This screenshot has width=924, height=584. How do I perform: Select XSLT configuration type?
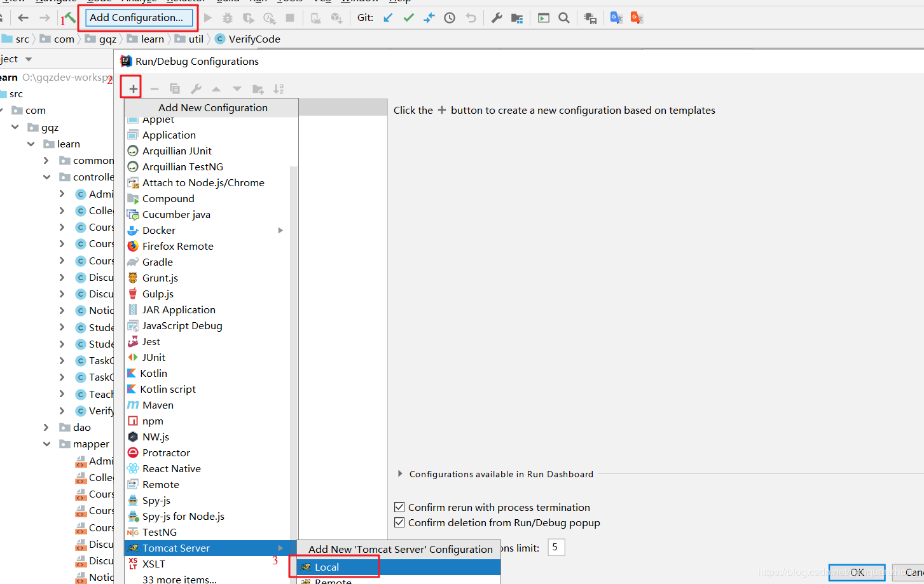click(207, 564)
